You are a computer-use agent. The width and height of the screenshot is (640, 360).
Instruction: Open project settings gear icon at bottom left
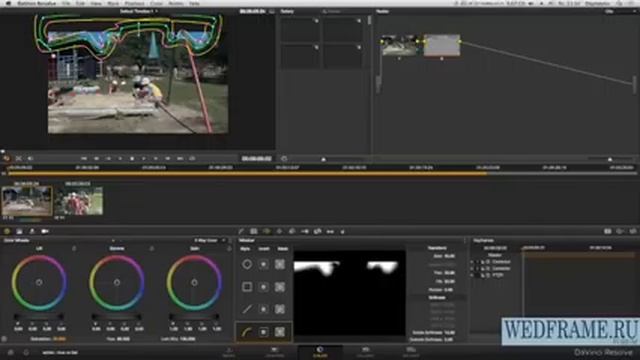coord(26,353)
